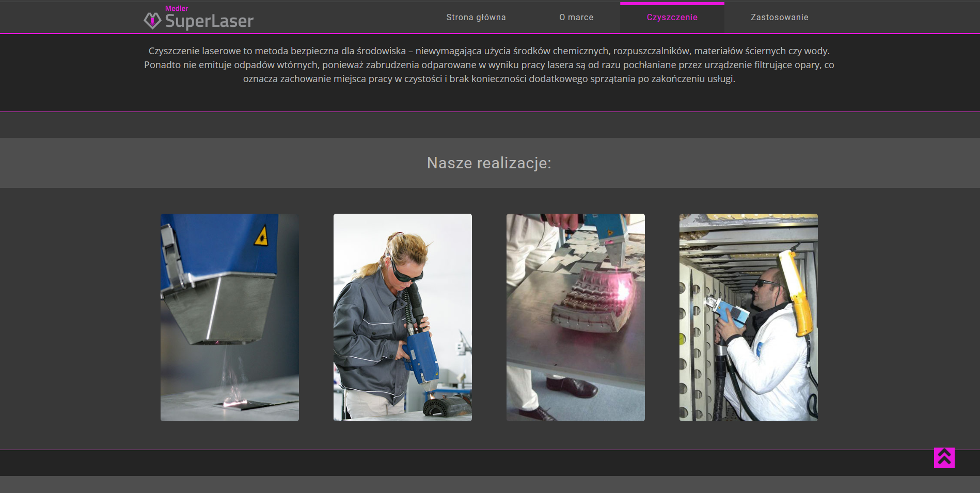980x493 pixels.
Task: Open the O marce menu item
Action: [x=576, y=18]
